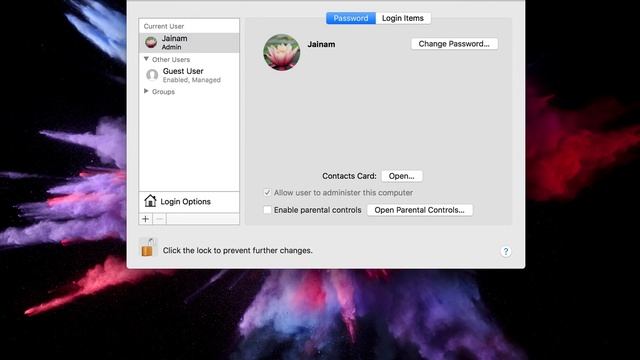Viewport: 640px width, 360px height.
Task: Click the 'Other Users' header text
Action: coord(171,60)
